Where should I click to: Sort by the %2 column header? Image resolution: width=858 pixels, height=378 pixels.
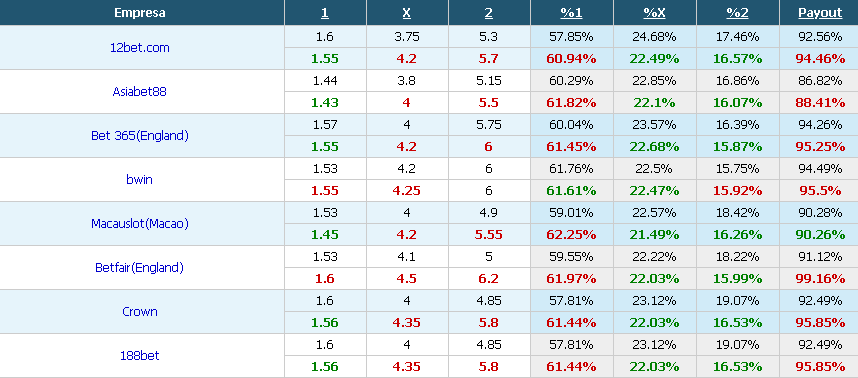[x=738, y=13]
